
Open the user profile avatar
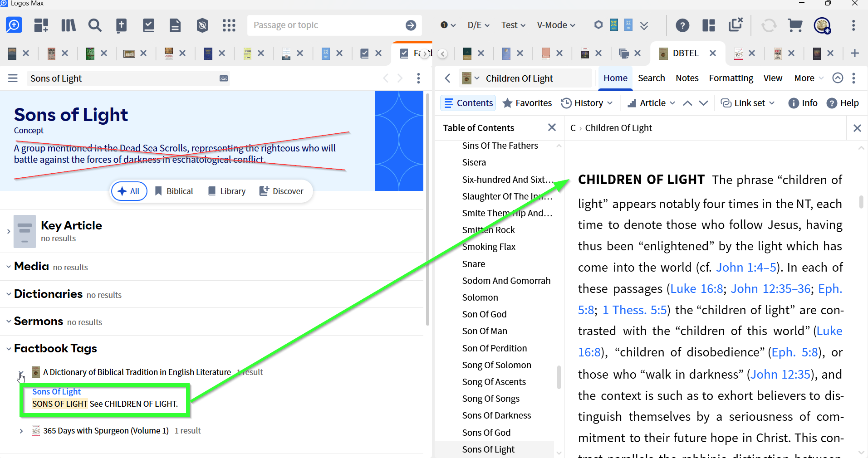[822, 25]
